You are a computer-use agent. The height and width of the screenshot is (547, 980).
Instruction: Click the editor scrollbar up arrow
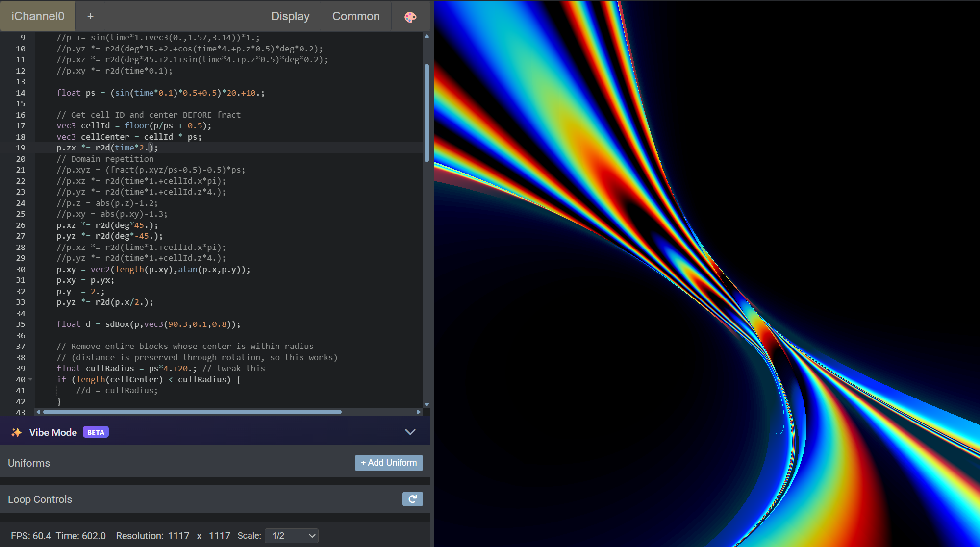click(x=427, y=36)
